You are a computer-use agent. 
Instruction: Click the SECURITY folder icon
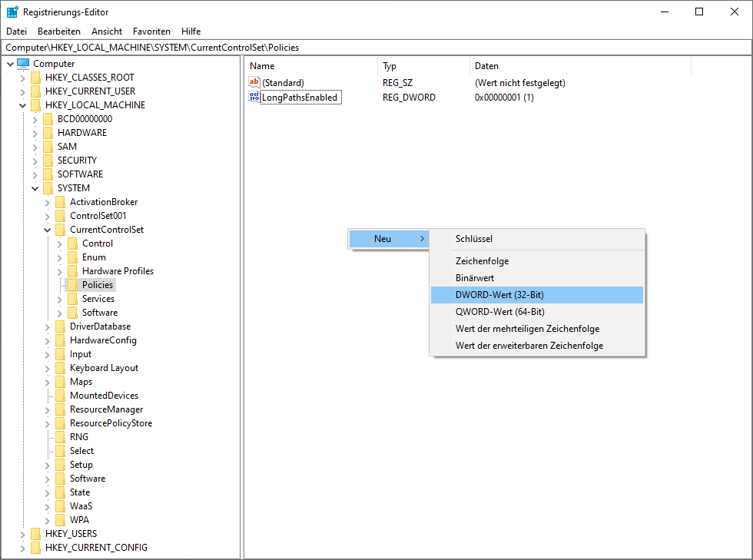48,161
